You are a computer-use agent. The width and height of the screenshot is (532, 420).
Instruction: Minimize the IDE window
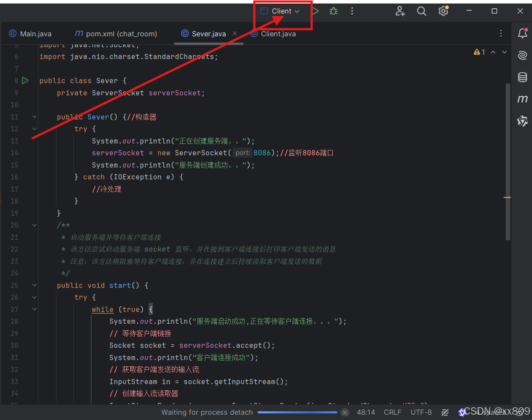pos(469,11)
